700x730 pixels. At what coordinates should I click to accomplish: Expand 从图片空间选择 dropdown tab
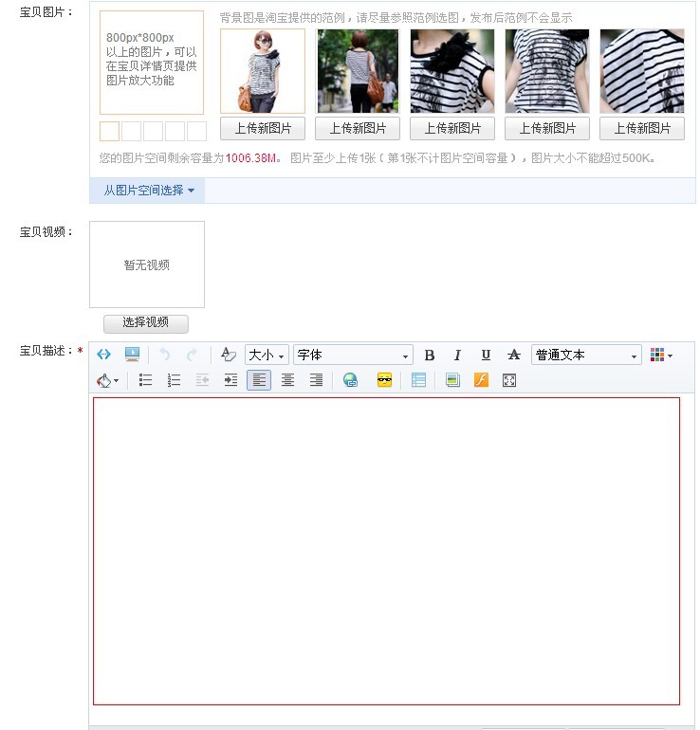click(x=147, y=191)
